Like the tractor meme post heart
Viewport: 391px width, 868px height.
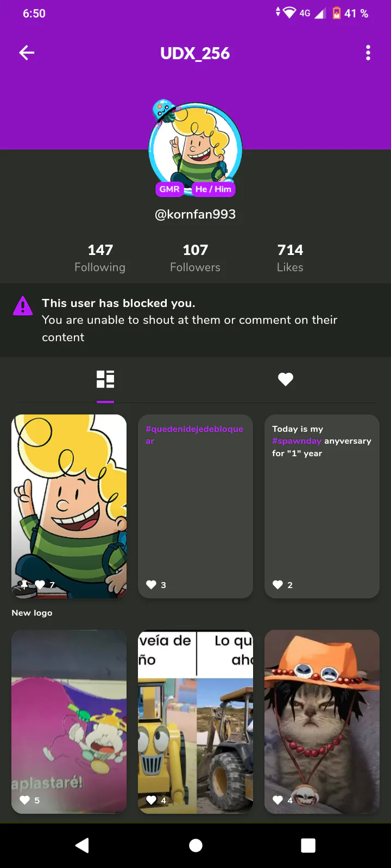pos(152,800)
